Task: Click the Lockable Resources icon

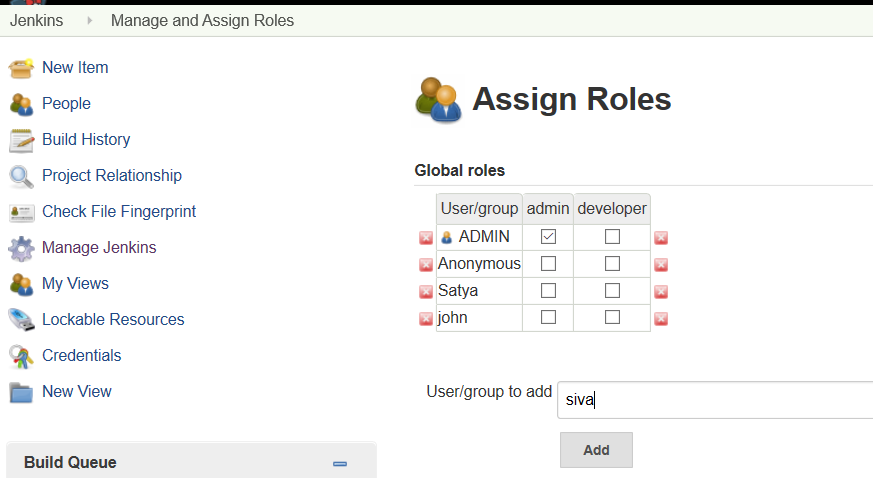Action: click(21, 320)
